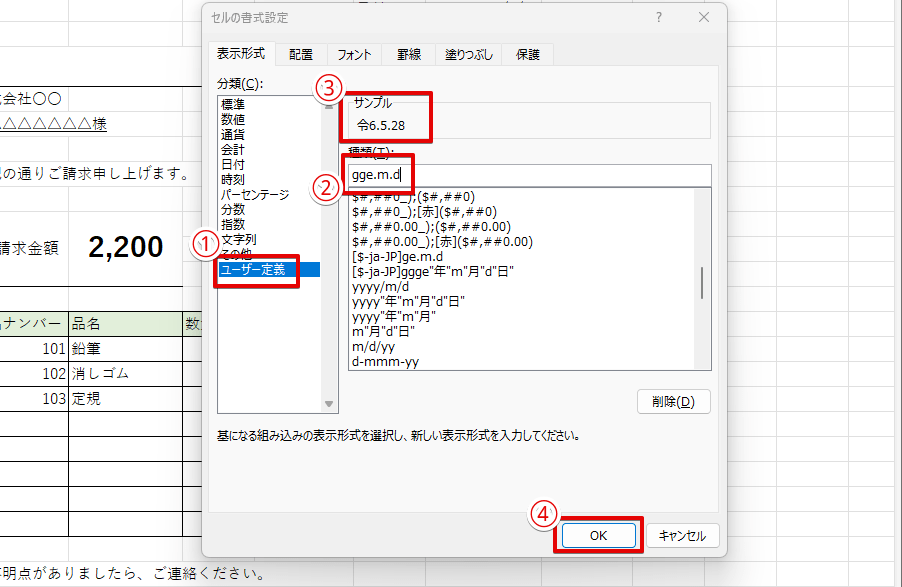Click the 削除 delete button

click(x=673, y=402)
